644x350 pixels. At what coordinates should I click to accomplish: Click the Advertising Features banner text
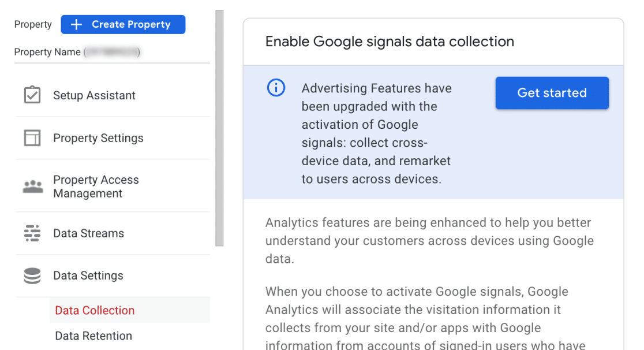tap(377, 133)
